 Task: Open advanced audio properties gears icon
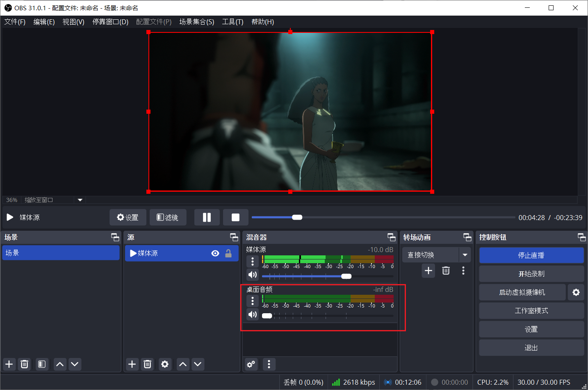pos(251,364)
